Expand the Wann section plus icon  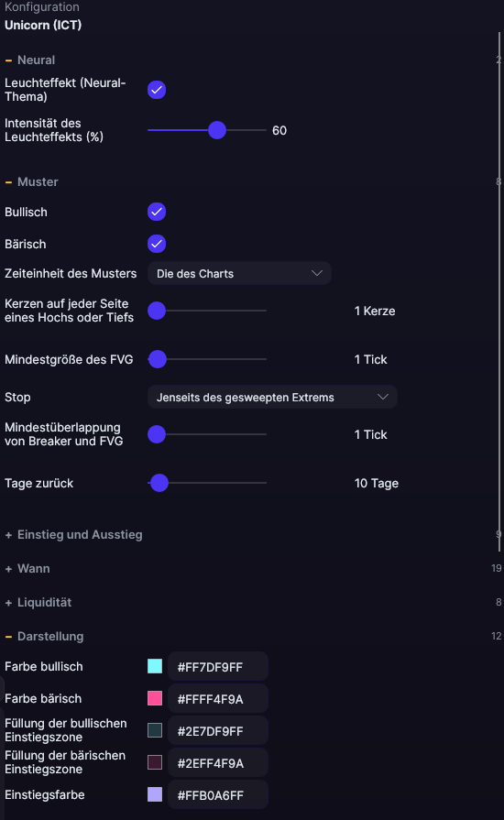[x=8, y=569]
